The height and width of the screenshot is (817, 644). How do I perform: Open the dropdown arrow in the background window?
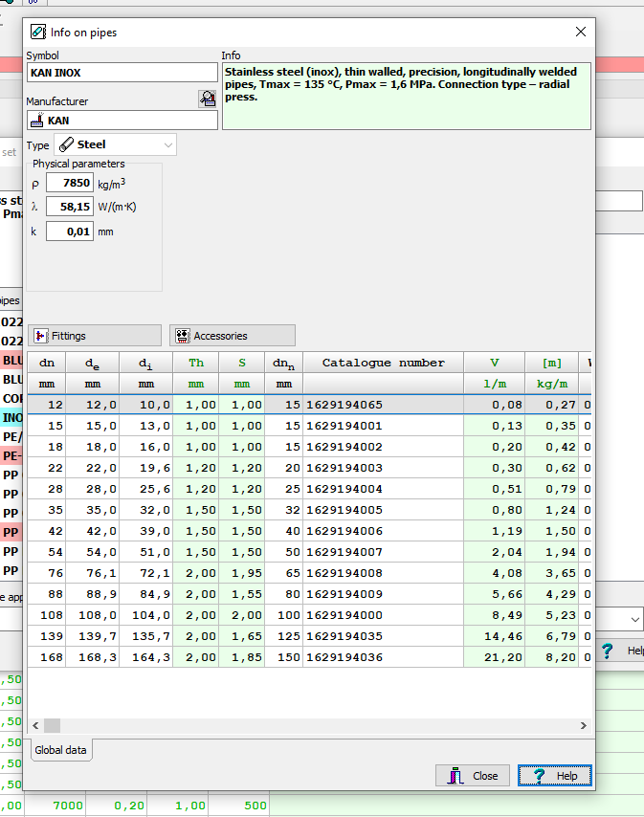[x=634, y=620]
